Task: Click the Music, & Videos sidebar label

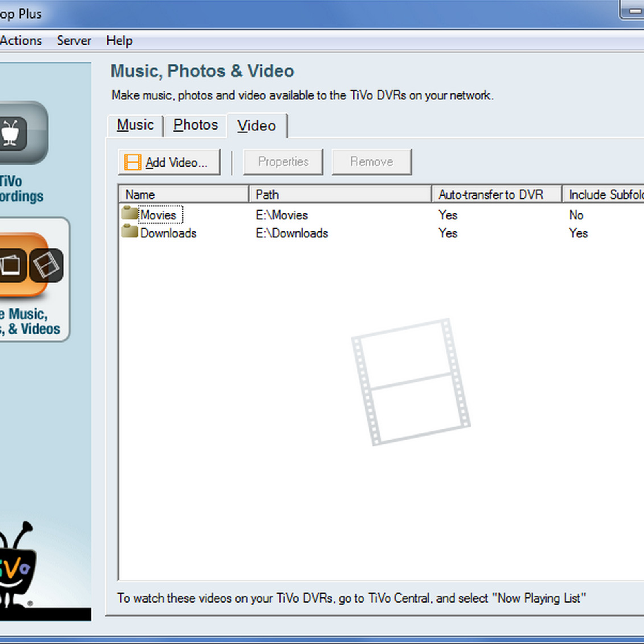Action: tap(30, 321)
